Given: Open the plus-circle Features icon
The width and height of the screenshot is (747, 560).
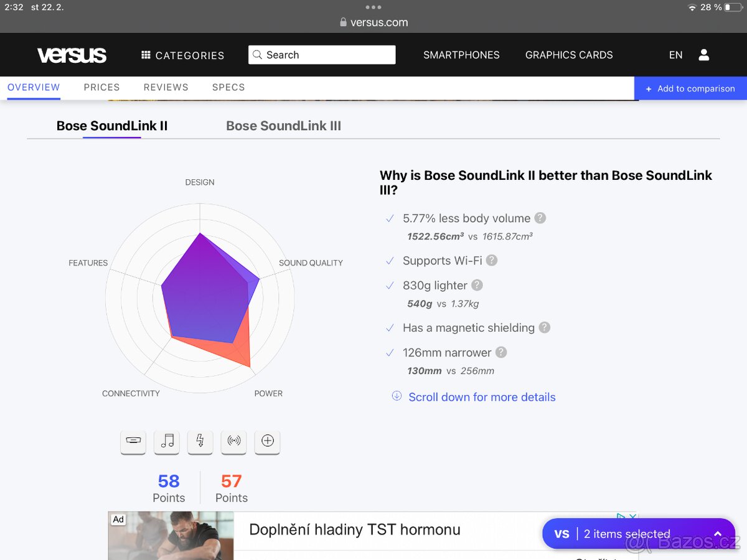Looking at the screenshot, I should [x=267, y=442].
